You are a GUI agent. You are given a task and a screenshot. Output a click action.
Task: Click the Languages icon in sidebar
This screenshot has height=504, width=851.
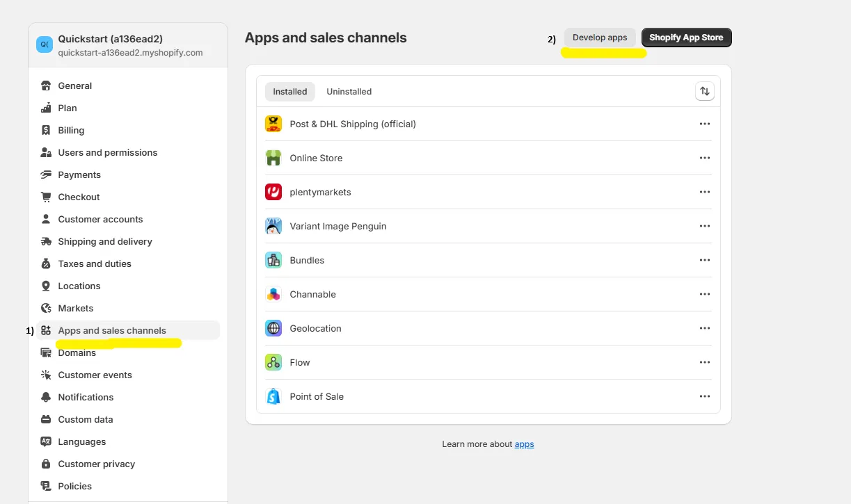pos(46,441)
